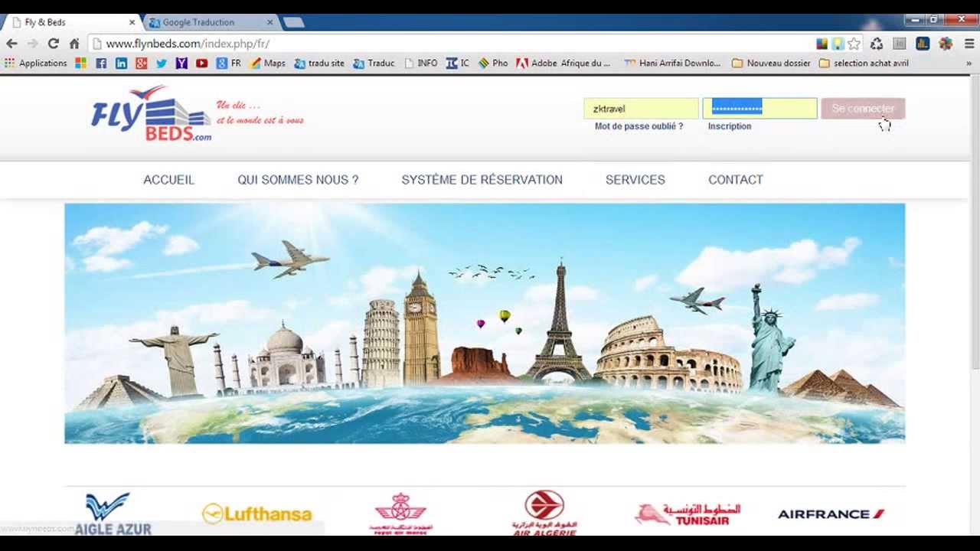The image size is (980, 551).
Task: Click the Aigle Azur airline logo
Action: click(113, 514)
